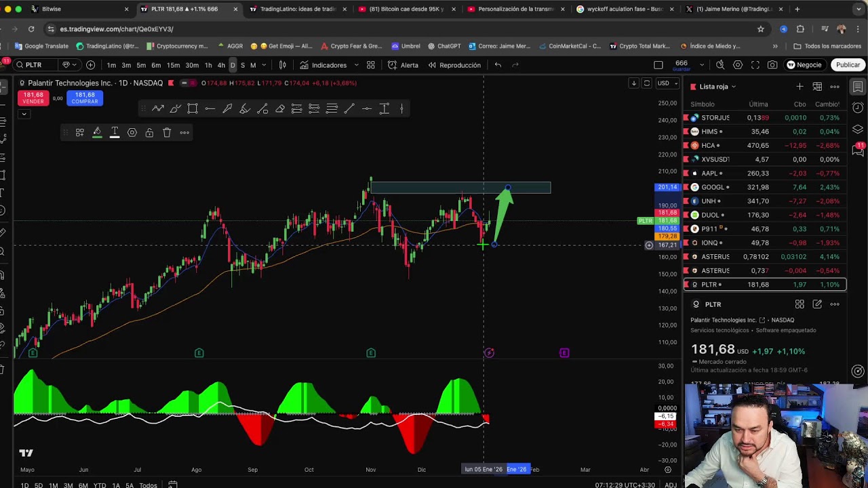Enter fullscreen chart mode
The image size is (868, 488).
(755, 65)
